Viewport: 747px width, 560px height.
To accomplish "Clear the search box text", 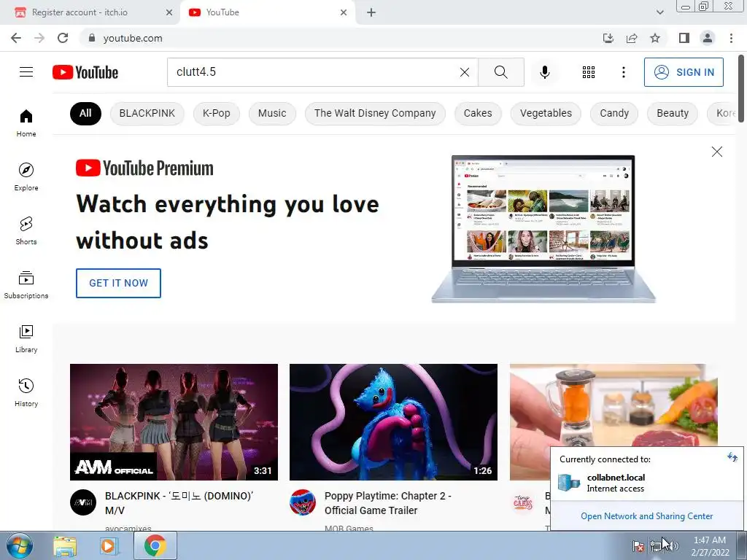I will pos(465,72).
